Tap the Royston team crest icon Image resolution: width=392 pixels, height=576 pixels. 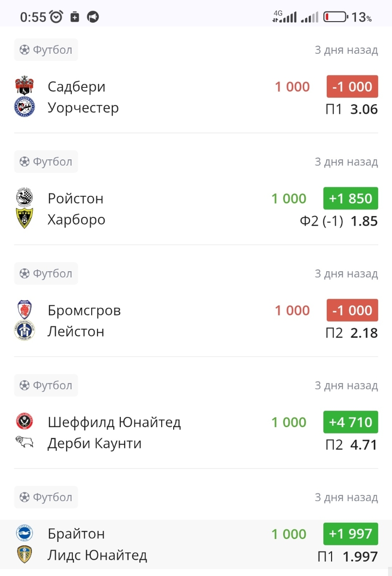pyautogui.click(x=24, y=198)
